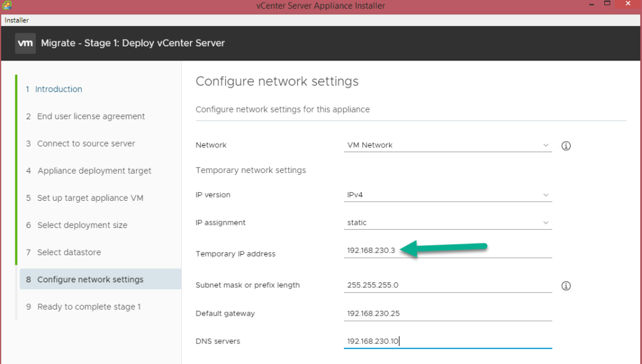Screen dimensions: 642x364
Task: Click the info icon beside Network dropdown
Action: (x=565, y=146)
